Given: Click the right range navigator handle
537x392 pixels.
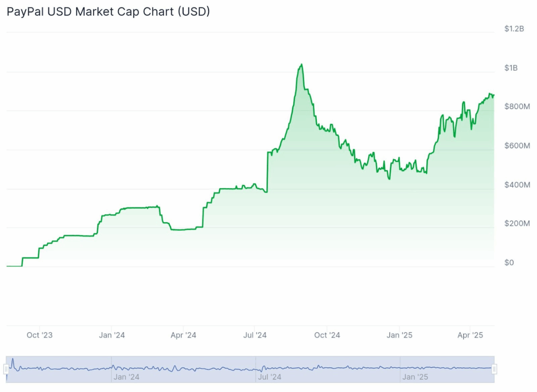Looking at the screenshot, I should tap(494, 369).
